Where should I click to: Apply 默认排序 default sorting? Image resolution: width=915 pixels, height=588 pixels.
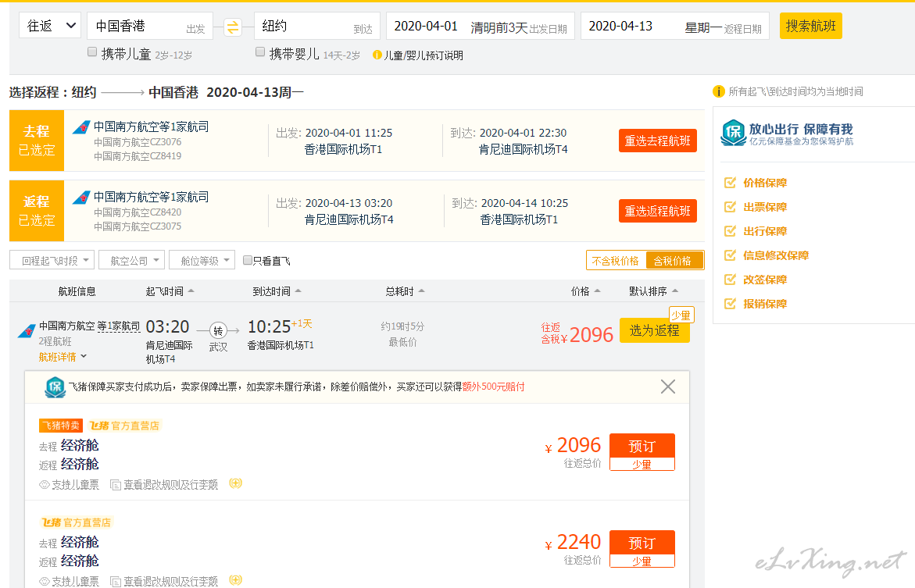tap(653, 291)
